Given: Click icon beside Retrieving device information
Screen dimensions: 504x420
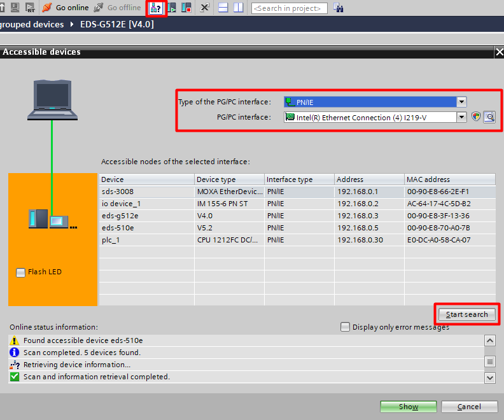Looking at the screenshot, I should 15,365.
